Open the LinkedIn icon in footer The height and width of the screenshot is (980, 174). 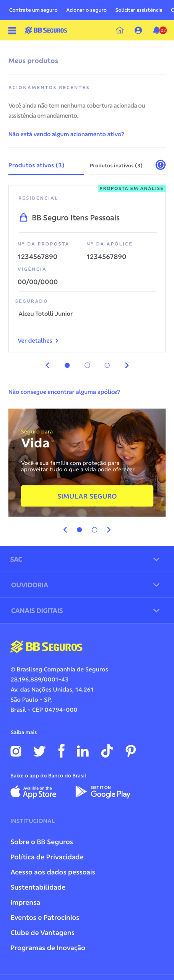tap(83, 751)
